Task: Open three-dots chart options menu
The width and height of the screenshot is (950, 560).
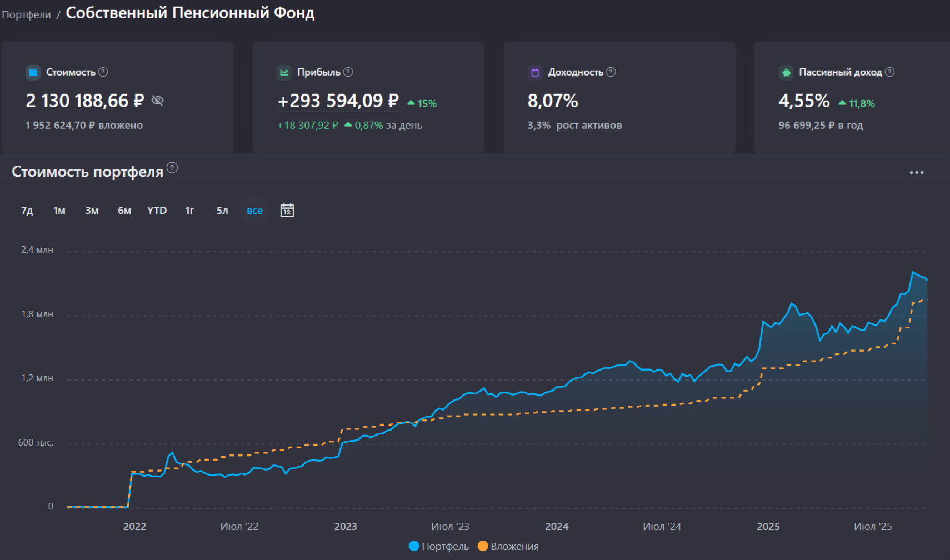Action: pos(917,173)
